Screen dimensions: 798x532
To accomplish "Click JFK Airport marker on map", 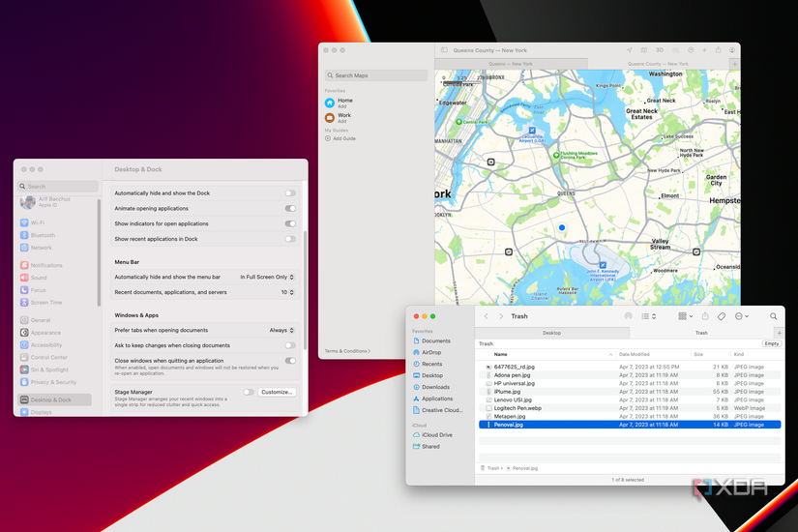I will click(x=603, y=265).
